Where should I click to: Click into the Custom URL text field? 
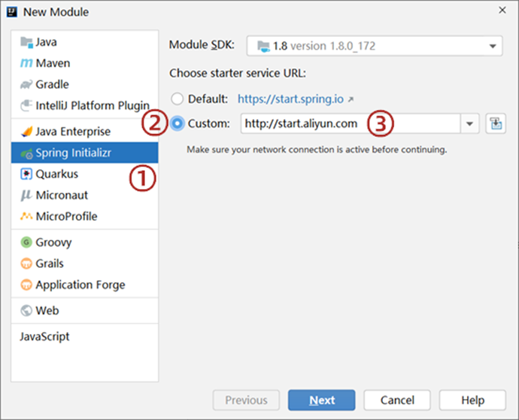tap(351, 123)
